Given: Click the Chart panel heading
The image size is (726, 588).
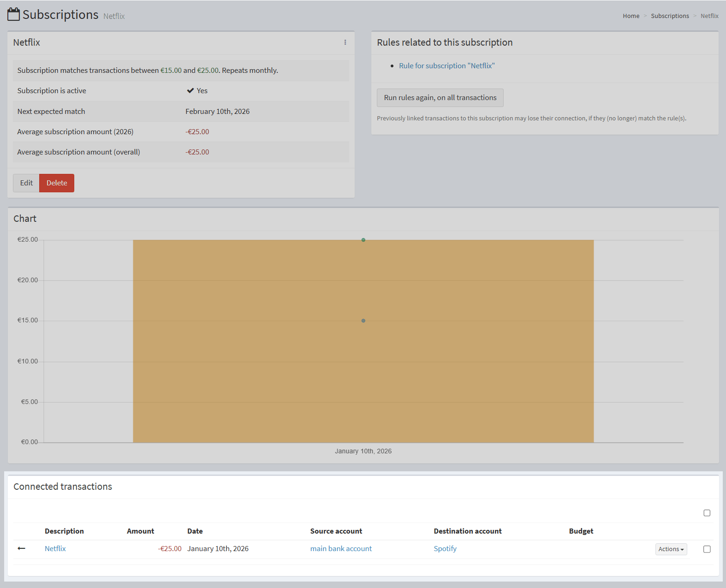Looking at the screenshot, I should 25,219.
